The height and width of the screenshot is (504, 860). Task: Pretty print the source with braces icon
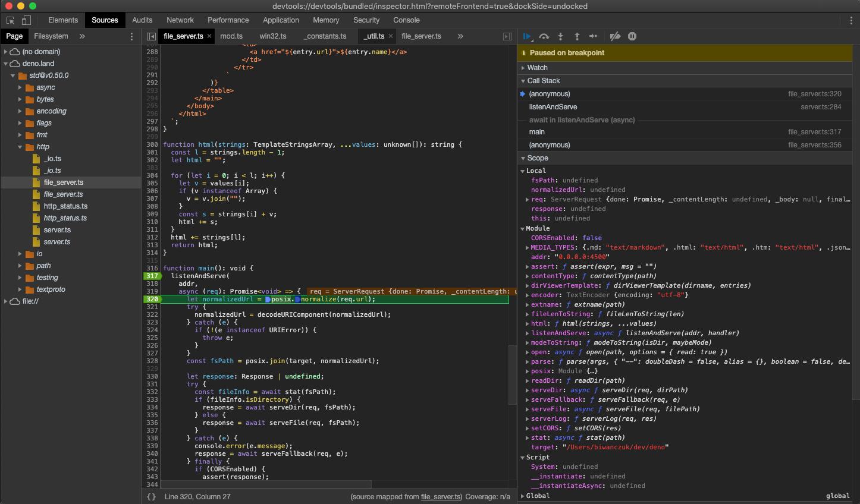pos(151,496)
